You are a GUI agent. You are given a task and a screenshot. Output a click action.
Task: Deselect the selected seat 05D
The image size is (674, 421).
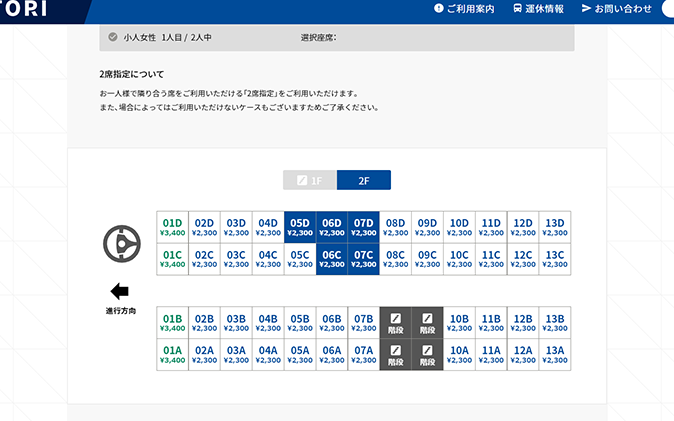[300, 227]
